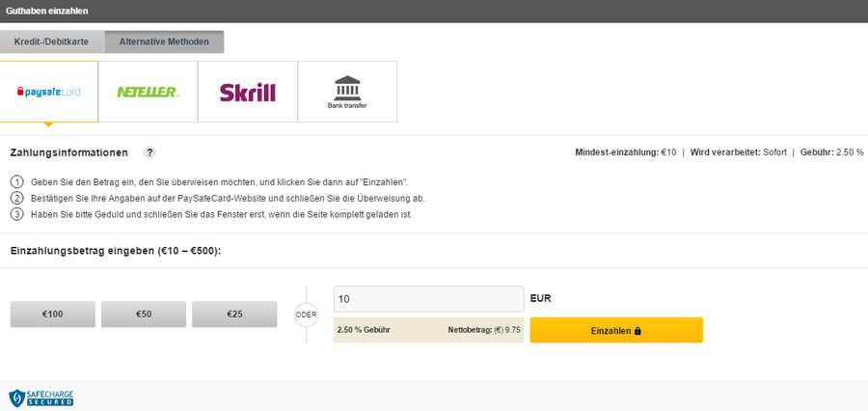
Task: Click the Mindest-einzahlung: €10 text
Action: point(626,152)
